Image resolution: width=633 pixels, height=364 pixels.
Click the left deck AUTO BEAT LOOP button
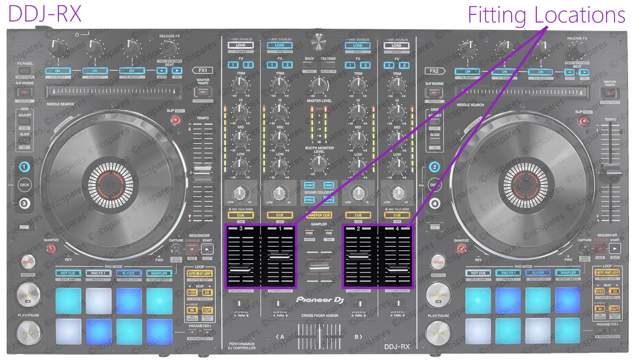(x=199, y=273)
